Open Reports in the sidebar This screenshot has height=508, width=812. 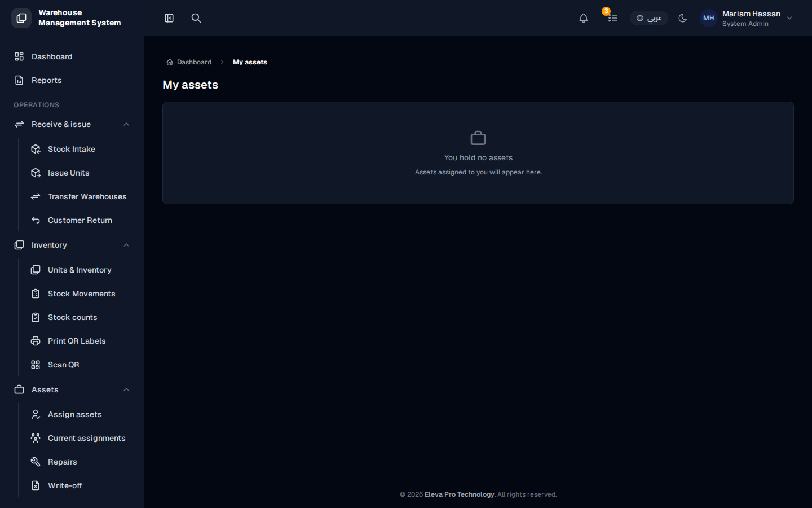[72, 80]
